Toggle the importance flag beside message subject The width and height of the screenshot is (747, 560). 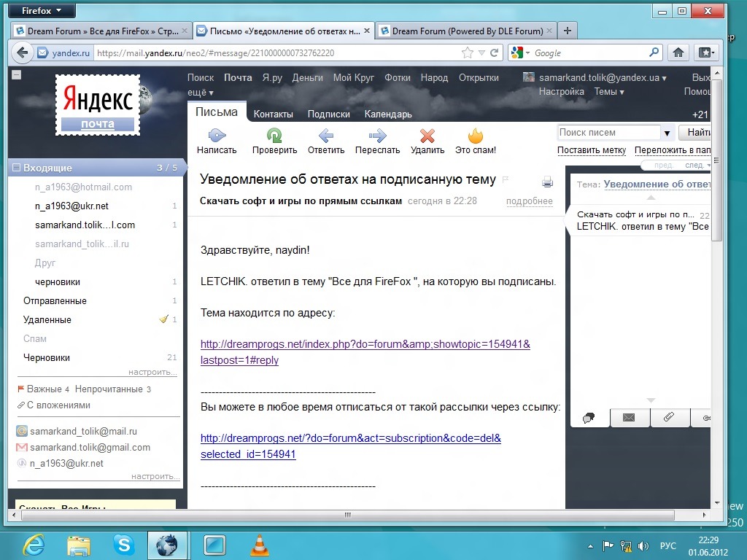pos(506,179)
